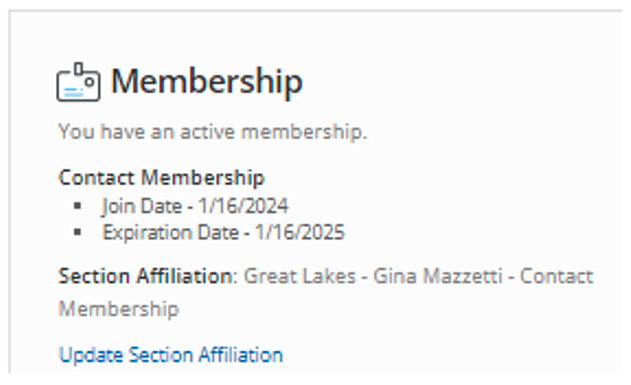Click the membership ID badge icon
The height and width of the screenshot is (385, 631).
78,82
